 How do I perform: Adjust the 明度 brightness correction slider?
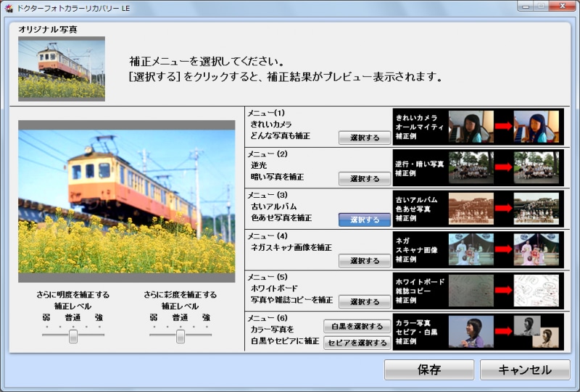(x=73, y=335)
